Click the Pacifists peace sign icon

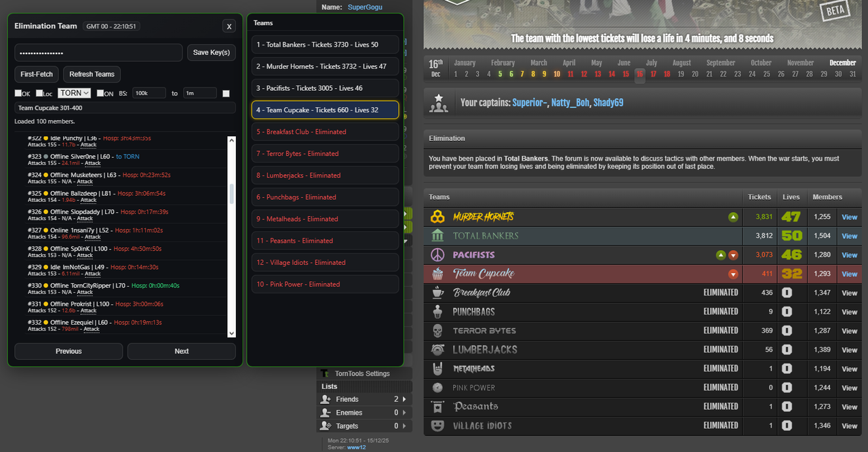(x=438, y=255)
